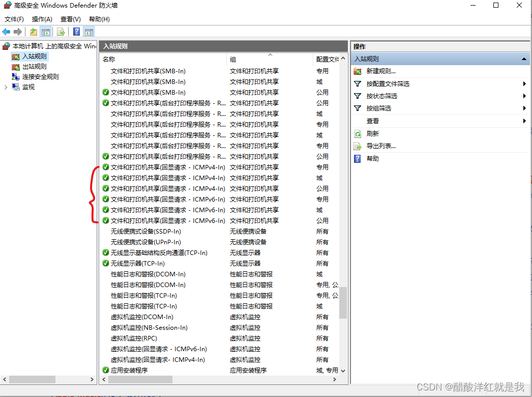Click the Back arrow toolbar icon
Viewport: 532px width, 397px height.
(x=6, y=32)
